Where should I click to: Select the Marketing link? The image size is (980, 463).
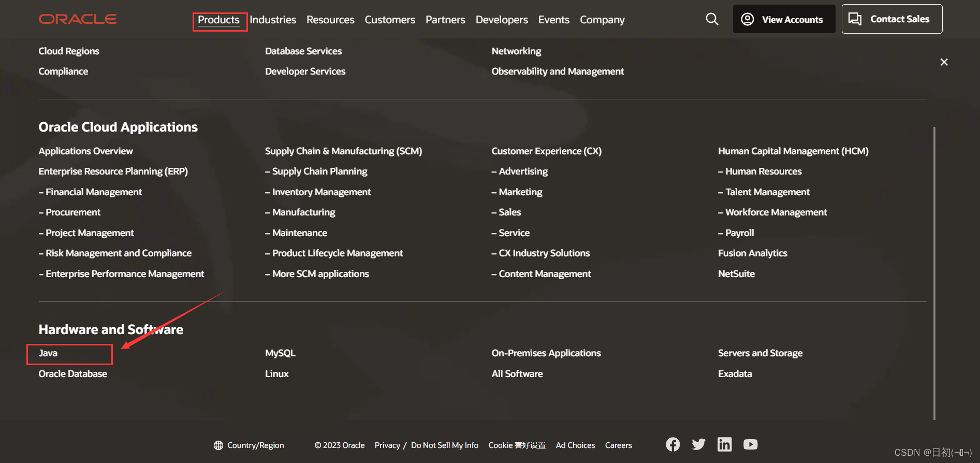(x=517, y=192)
